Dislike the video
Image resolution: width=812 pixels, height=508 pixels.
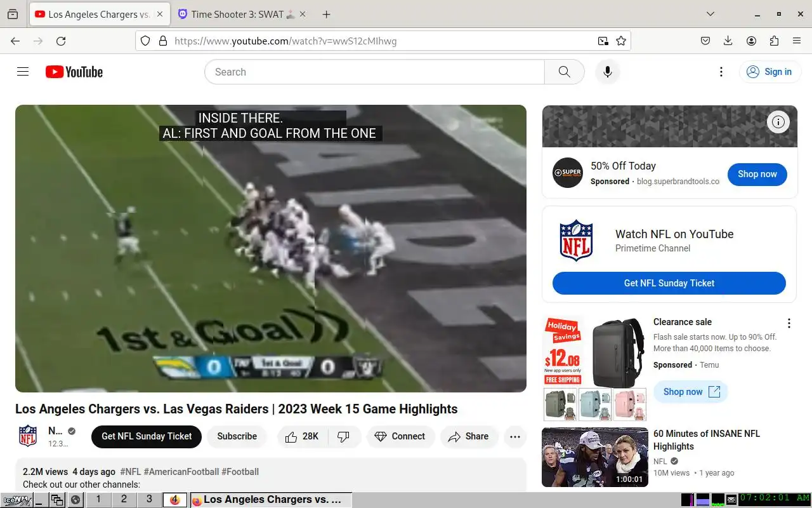tap(343, 436)
